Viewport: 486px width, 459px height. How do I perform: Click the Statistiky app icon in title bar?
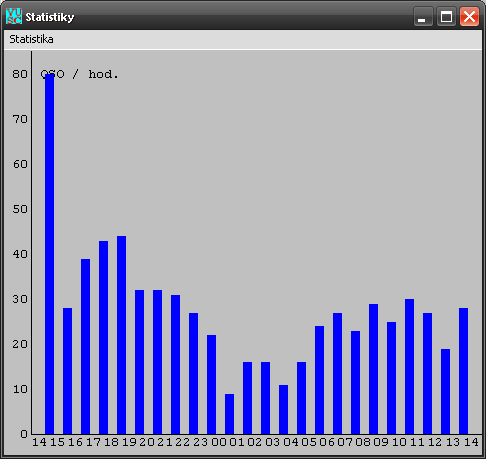coord(14,16)
